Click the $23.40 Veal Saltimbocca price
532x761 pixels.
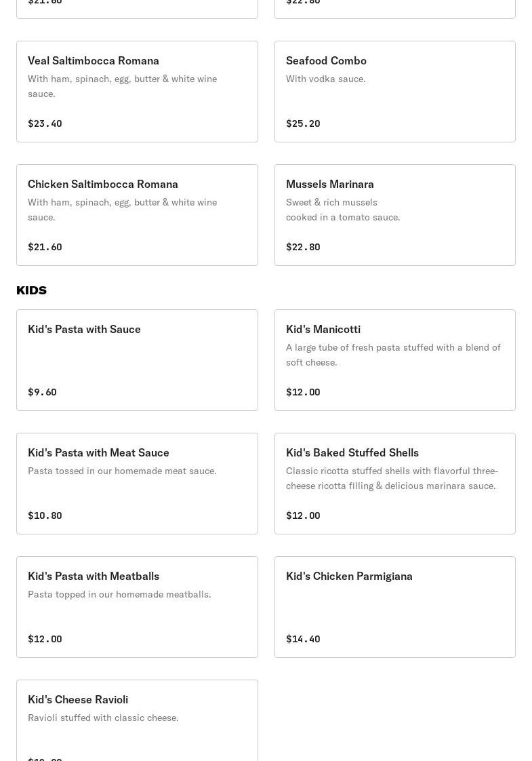pyautogui.click(x=45, y=123)
